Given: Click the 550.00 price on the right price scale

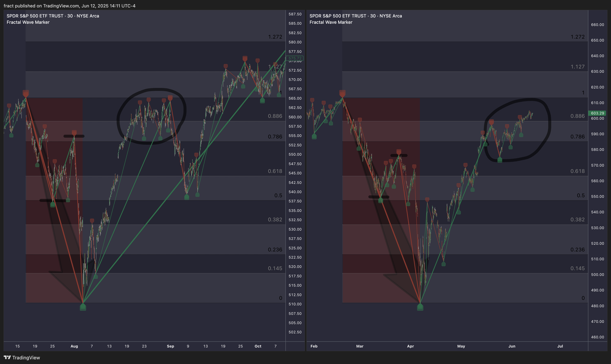Looking at the screenshot, I should [x=597, y=196].
